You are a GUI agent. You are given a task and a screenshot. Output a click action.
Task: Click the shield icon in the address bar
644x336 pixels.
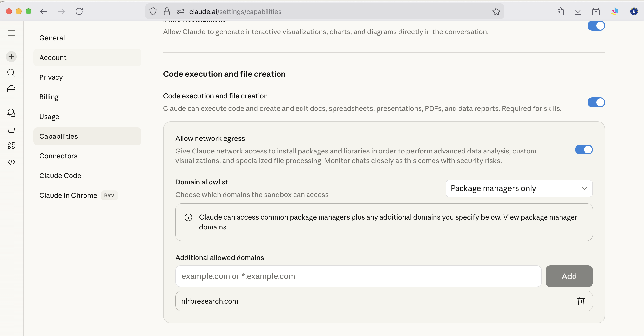tap(153, 11)
